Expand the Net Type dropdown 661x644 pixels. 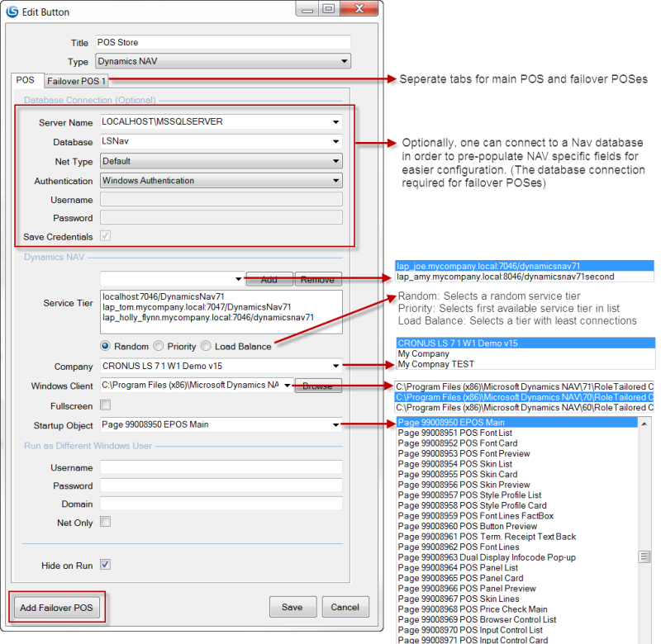(335, 161)
